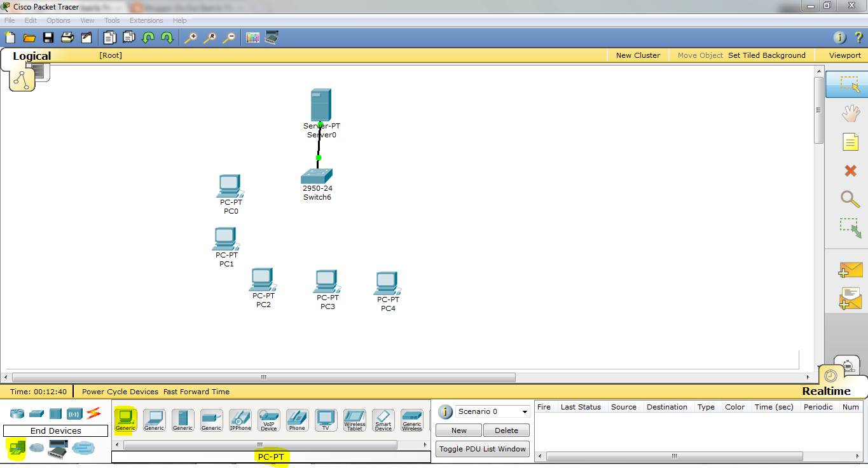Choose the red X Delete tool
Image resolution: width=868 pixels, height=468 pixels.
coord(850,170)
